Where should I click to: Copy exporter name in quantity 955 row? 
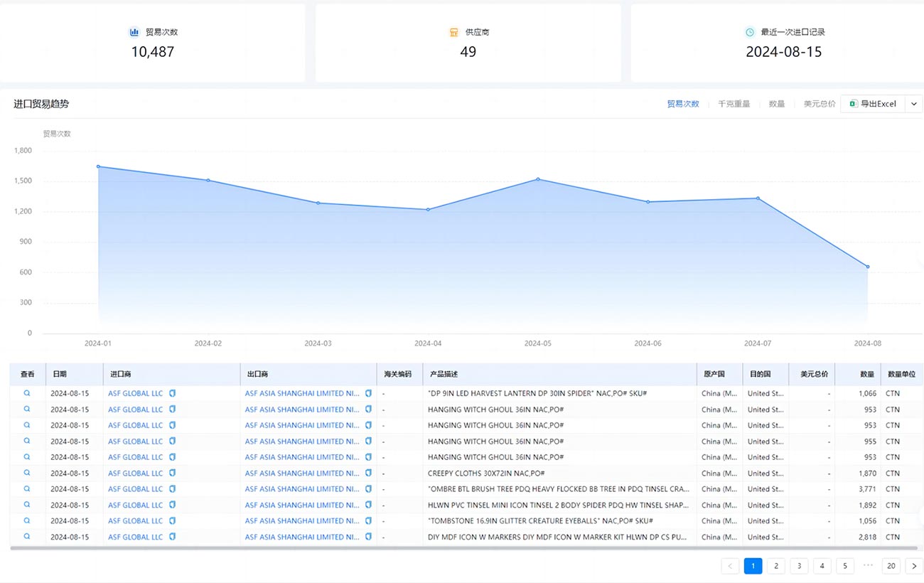[368, 441]
